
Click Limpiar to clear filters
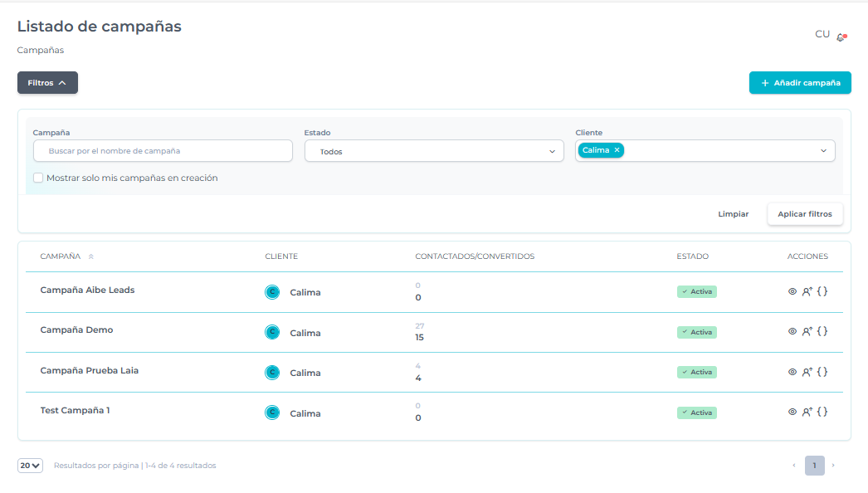pyautogui.click(x=733, y=214)
